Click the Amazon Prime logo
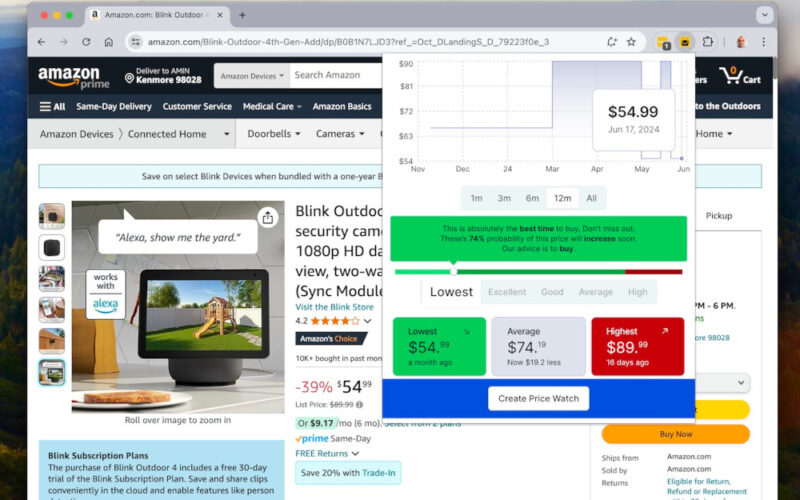This screenshot has width=800, height=500. 74,78
